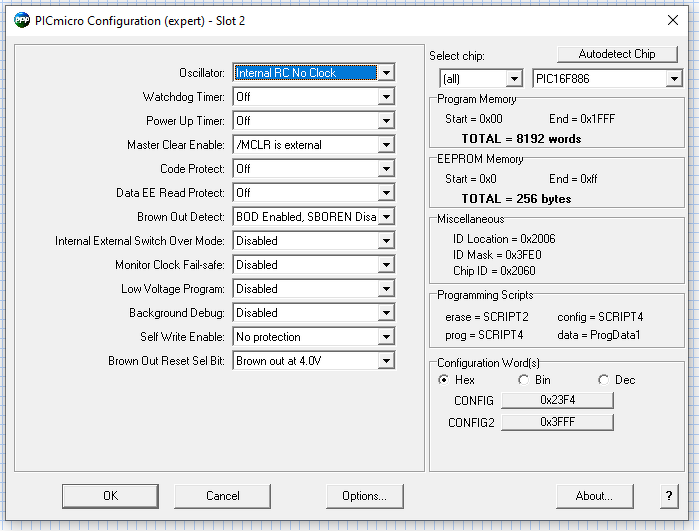The width and height of the screenshot is (699, 531).
Task: Click the PPP application icon in title bar
Action: coord(22,21)
